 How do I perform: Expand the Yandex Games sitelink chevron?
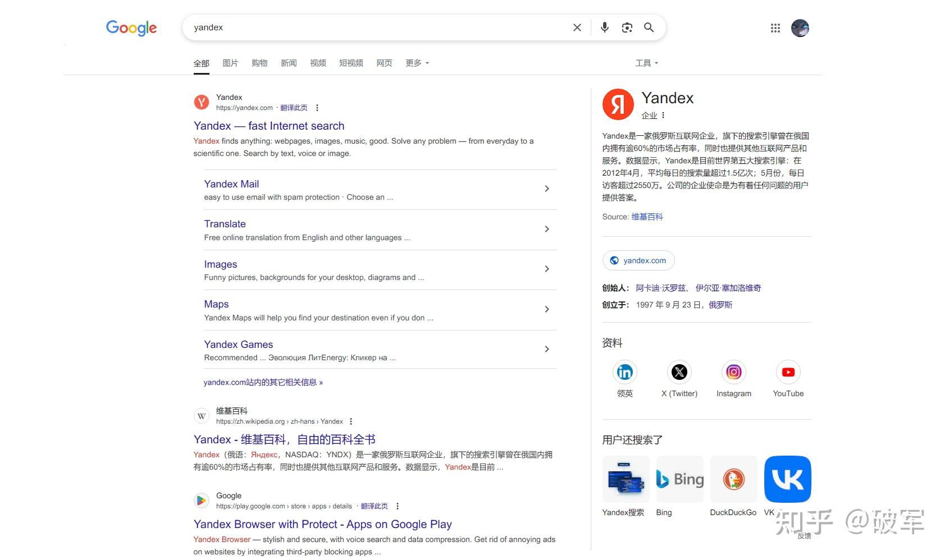(x=547, y=349)
